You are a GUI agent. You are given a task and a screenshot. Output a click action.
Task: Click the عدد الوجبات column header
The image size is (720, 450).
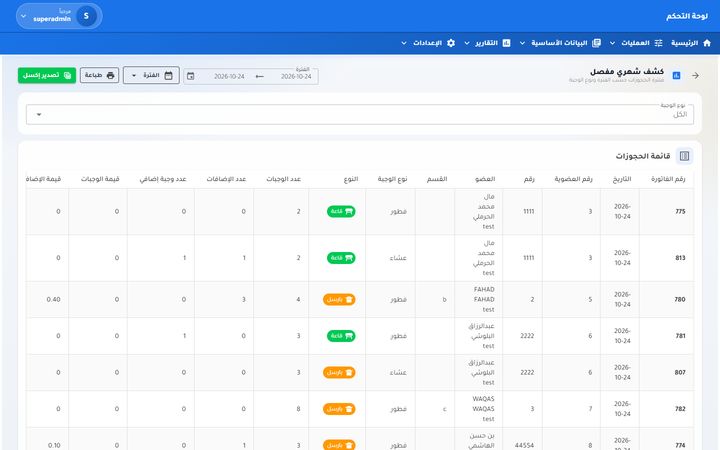[x=284, y=179]
